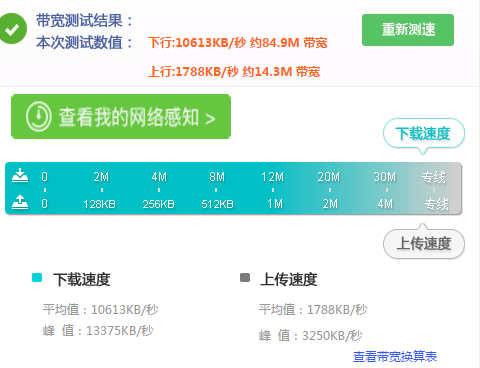Image resolution: width=480 pixels, height=368 pixels.
Task: Click the 8M mark on download scale
Action: click(217, 177)
